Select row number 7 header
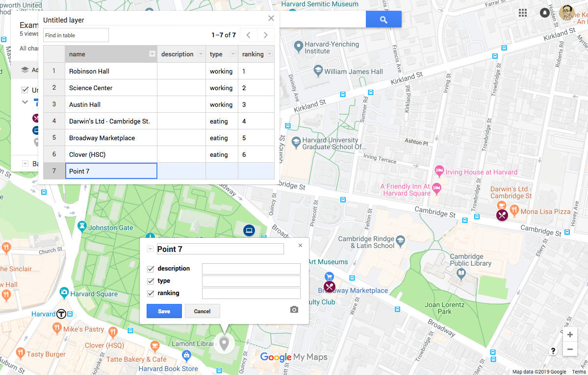The image size is (588, 375). coord(54,171)
